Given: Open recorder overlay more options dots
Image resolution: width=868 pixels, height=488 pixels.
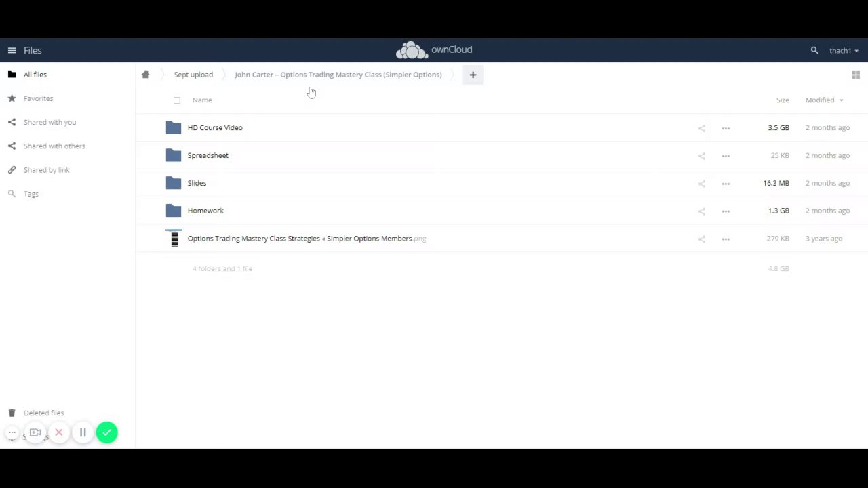Looking at the screenshot, I should tap(12, 432).
